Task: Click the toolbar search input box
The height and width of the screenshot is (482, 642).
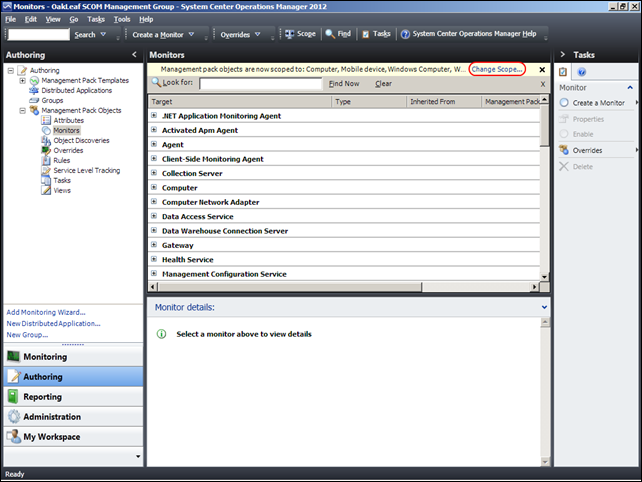Action: (39, 34)
